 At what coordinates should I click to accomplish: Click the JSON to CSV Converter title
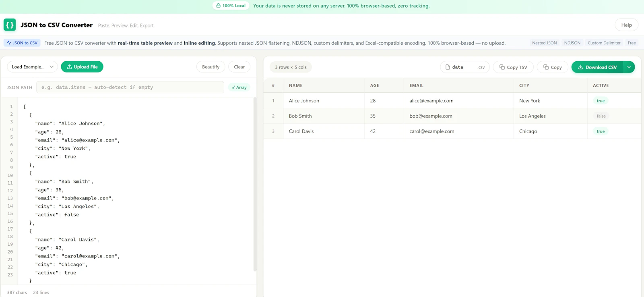57,25
